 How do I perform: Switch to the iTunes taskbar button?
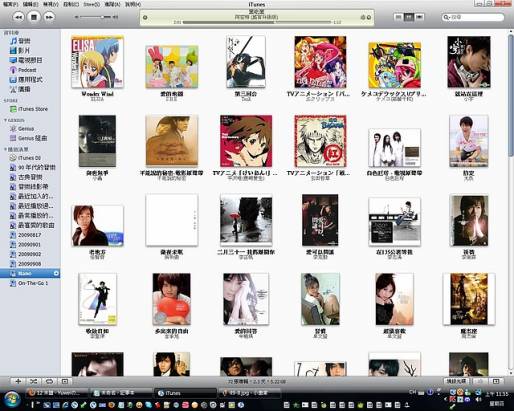[x=184, y=393]
